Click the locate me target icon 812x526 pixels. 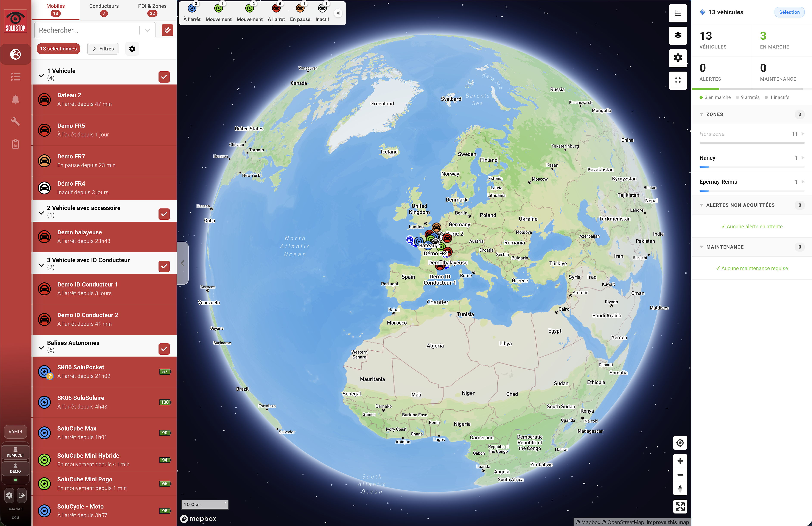coord(680,443)
